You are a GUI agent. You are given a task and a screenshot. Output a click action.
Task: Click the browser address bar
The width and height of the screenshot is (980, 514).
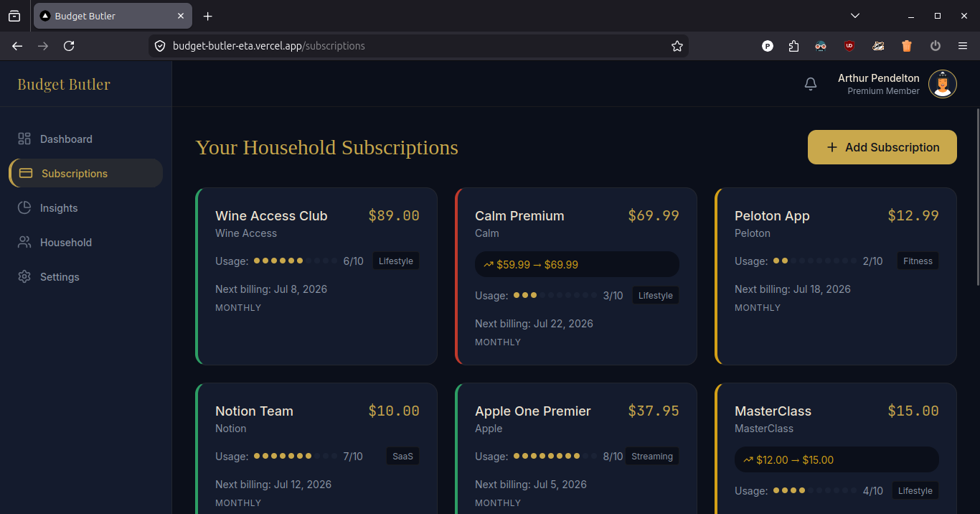(x=418, y=46)
